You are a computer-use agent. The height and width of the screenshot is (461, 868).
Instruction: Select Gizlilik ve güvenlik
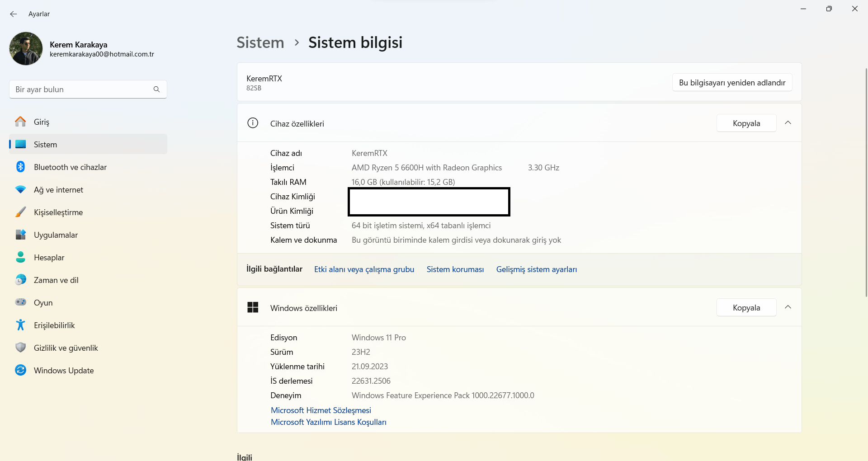tap(88, 348)
